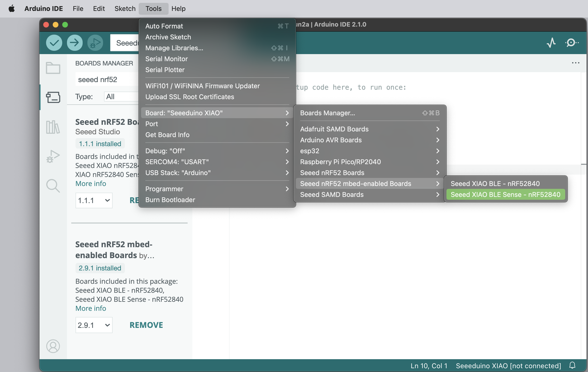This screenshot has width=588, height=372.
Task: Select the Boards Manager sidebar icon
Action: [53, 97]
